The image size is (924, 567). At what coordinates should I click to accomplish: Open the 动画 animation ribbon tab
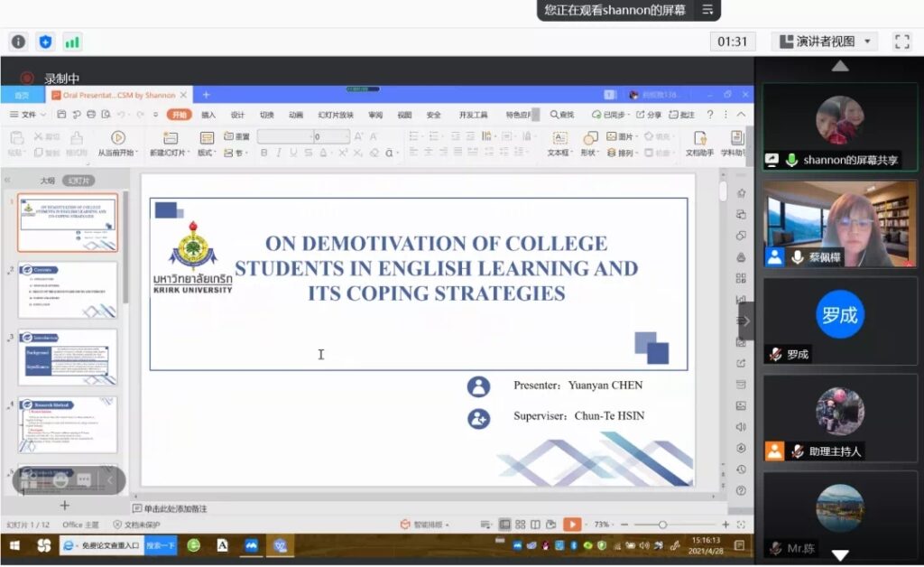click(296, 115)
